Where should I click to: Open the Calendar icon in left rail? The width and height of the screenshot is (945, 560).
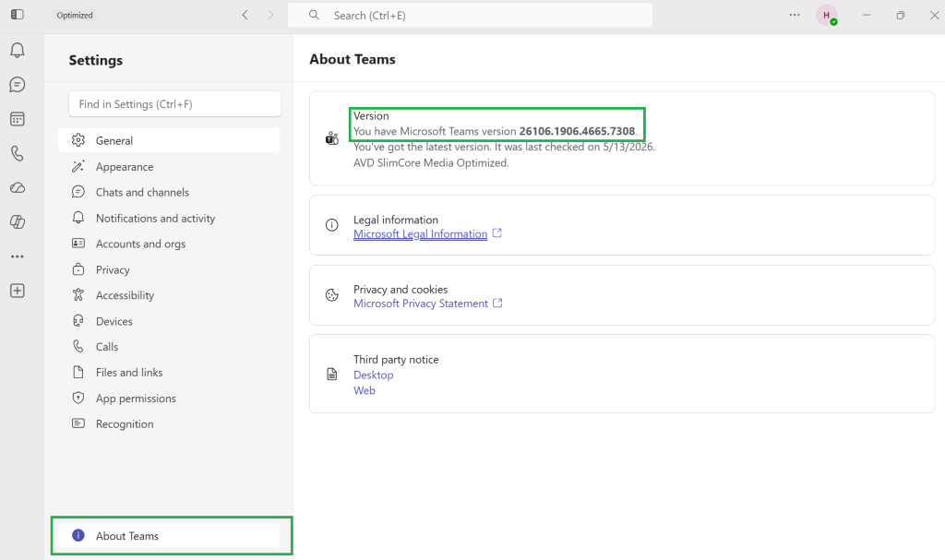(18, 119)
